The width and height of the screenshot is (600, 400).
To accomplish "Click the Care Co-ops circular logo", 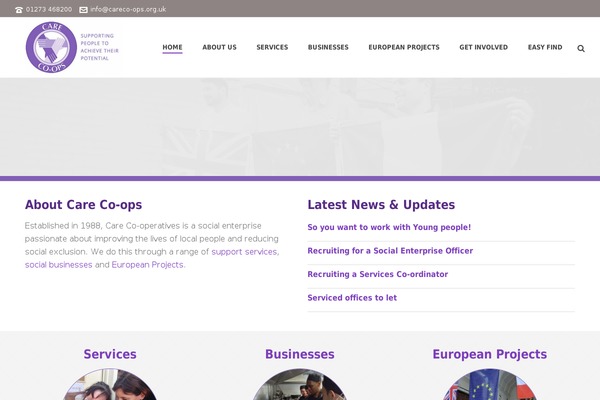I will coord(51,47).
